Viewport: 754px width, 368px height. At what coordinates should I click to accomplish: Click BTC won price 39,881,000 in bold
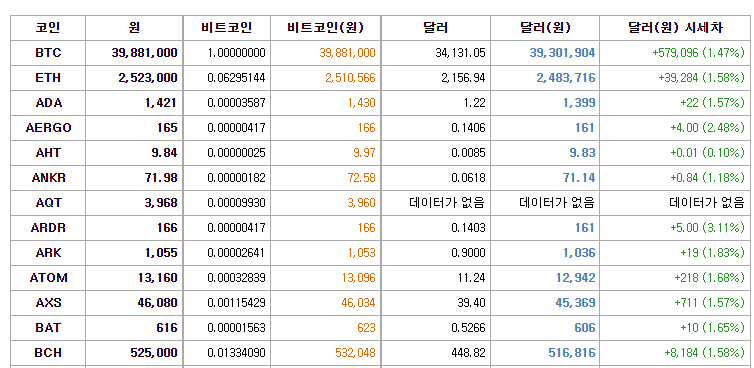tap(144, 53)
